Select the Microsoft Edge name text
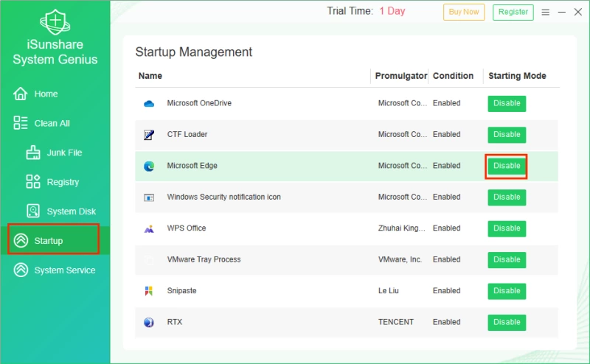This screenshot has height=364, width=590. point(192,166)
